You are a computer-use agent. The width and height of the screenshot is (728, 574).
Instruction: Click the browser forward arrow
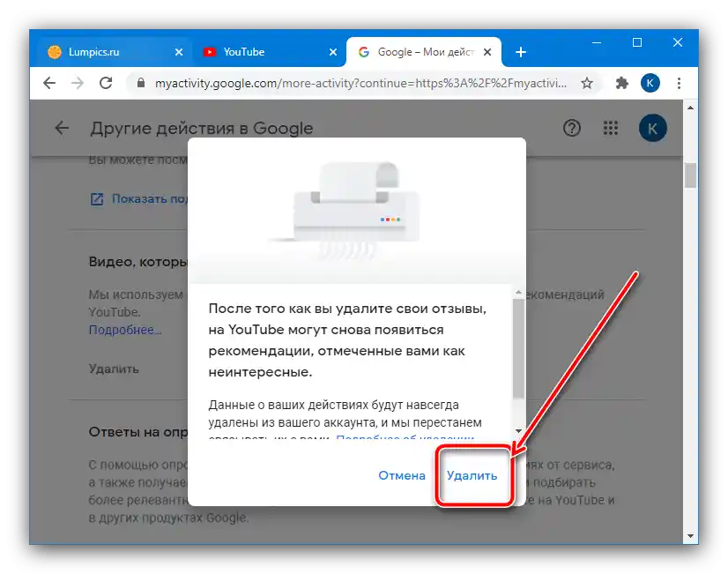pos(77,83)
